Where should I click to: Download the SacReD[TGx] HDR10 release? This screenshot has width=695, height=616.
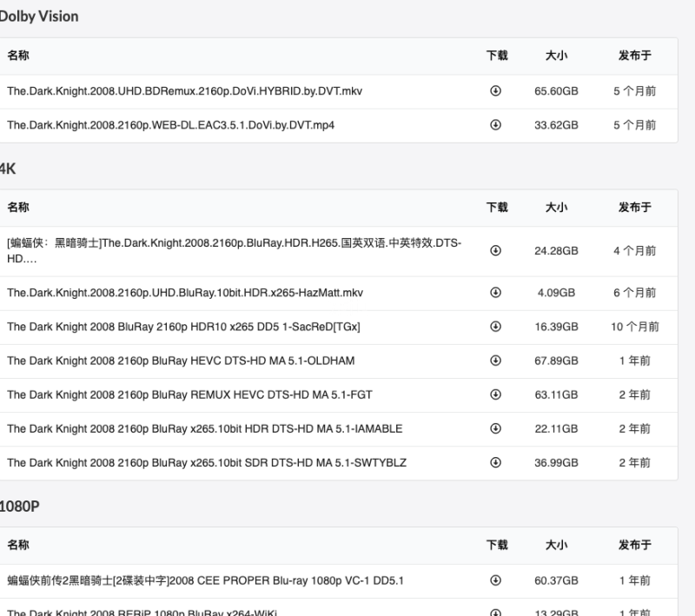pos(496,327)
